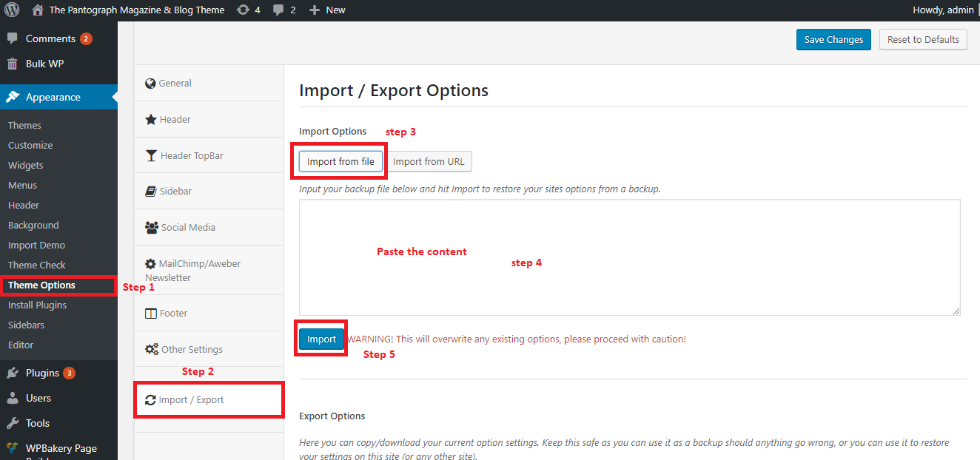Image resolution: width=980 pixels, height=460 pixels.
Task: Switch to the Sidebar options tab
Action: click(x=175, y=192)
